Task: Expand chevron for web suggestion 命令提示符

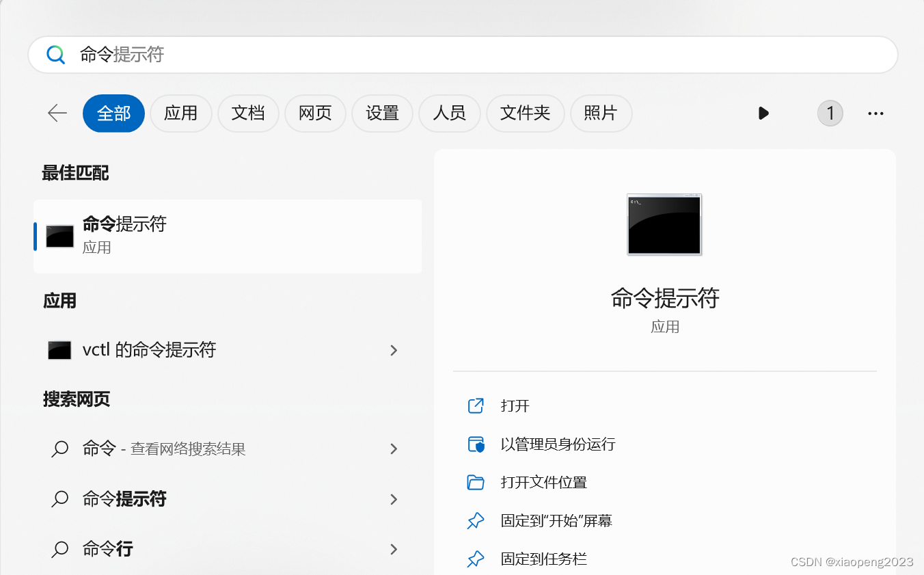Action: 394,499
